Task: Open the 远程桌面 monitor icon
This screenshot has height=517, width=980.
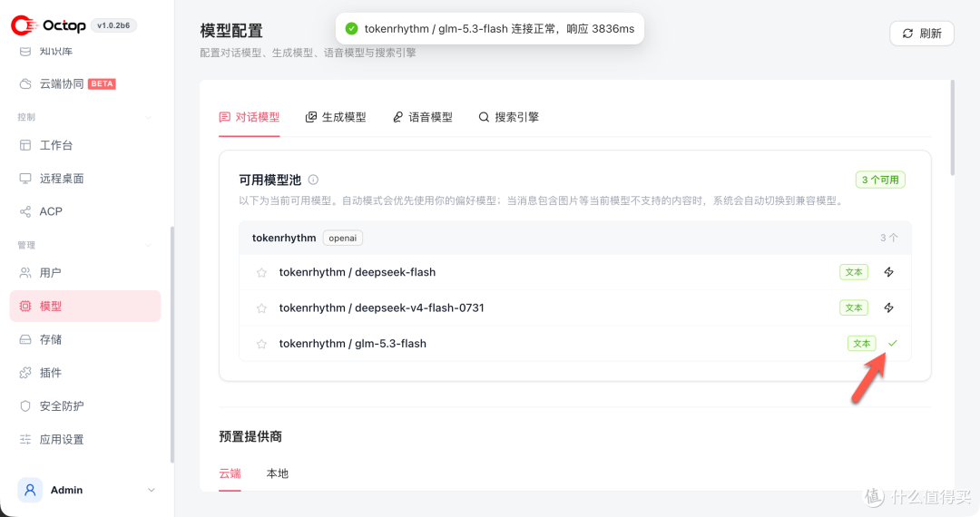Action: point(25,179)
